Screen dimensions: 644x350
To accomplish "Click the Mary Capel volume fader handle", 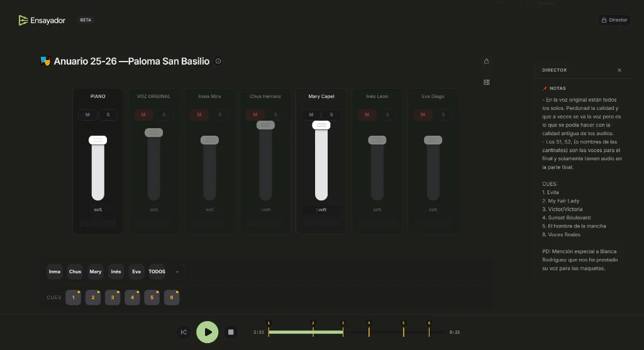I will (x=321, y=125).
